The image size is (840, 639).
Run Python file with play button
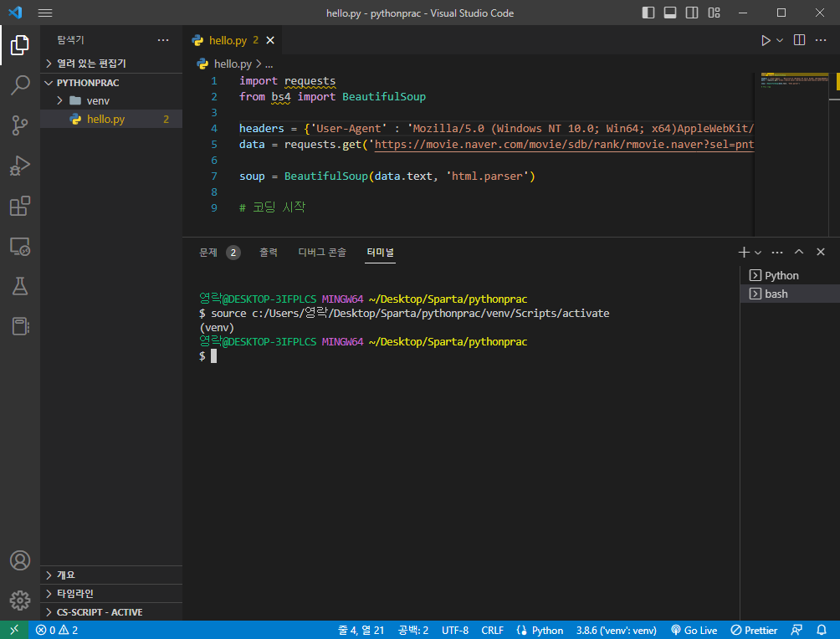pyautogui.click(x=766, y=40)
